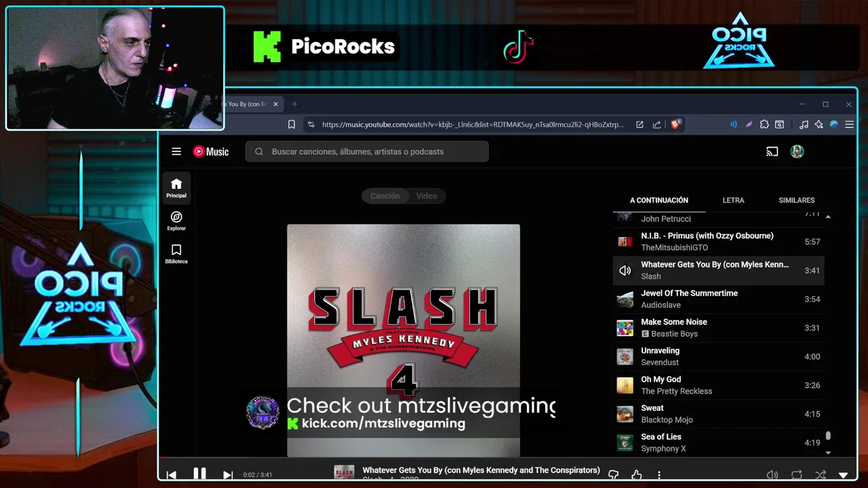Click the music note media control icon
Viewport: 868px width, 488px height.
coord(804,125)
